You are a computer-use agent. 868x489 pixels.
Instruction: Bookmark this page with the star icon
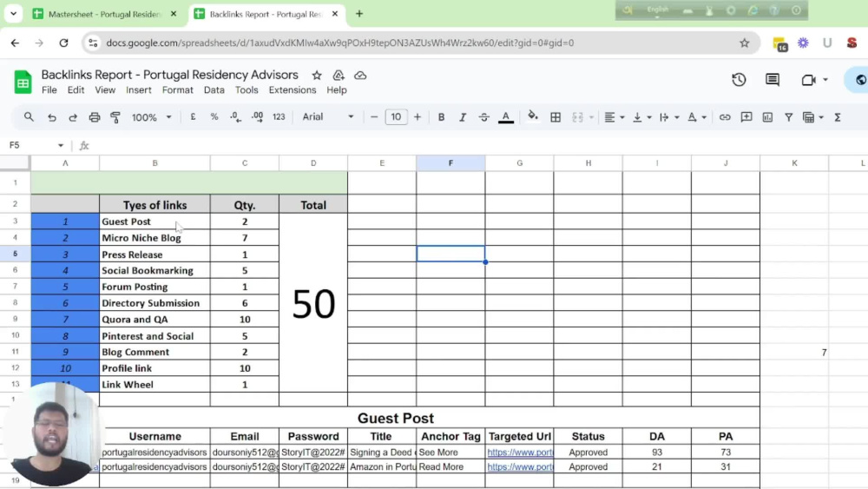tap(745, 43)
